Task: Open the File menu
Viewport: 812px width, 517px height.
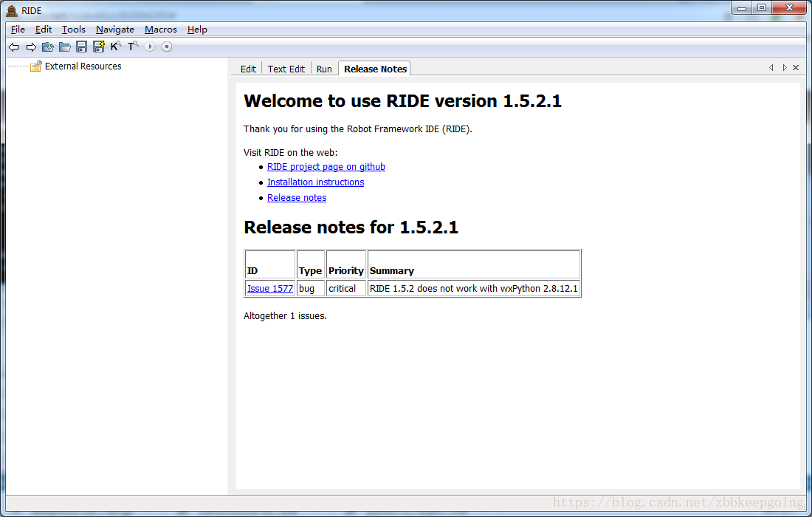Action: (x=18, y=30)
